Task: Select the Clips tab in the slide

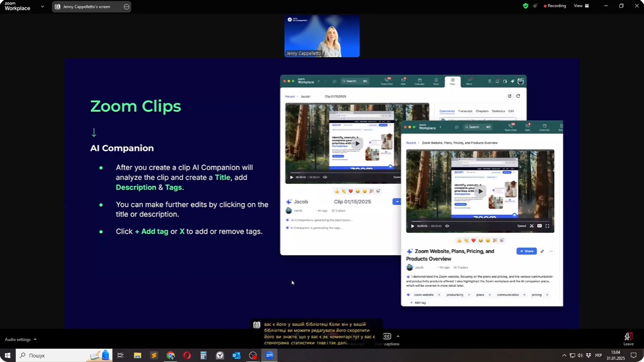Action: point(452,81)
